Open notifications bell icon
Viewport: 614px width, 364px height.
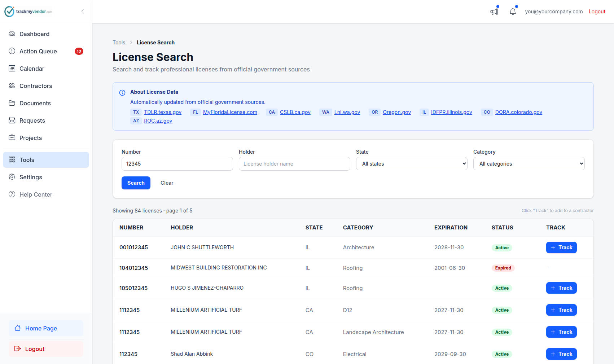[513, 12]
